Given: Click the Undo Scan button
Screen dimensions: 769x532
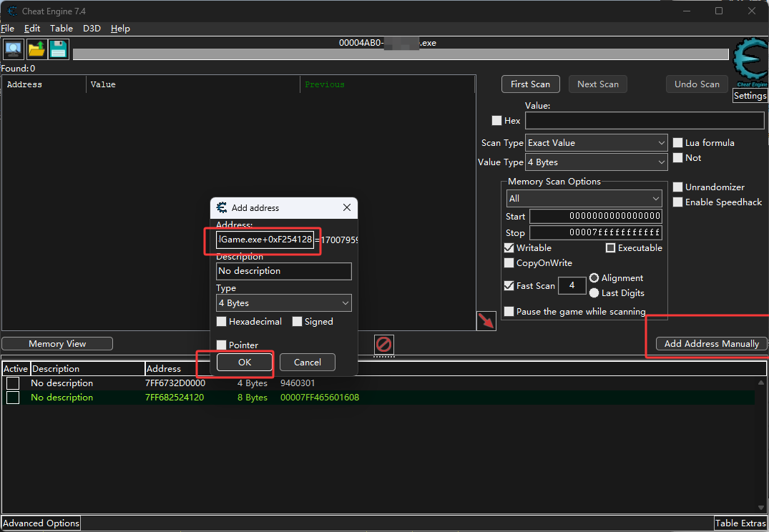Looking at the screenshot, I should click(697, 84).
